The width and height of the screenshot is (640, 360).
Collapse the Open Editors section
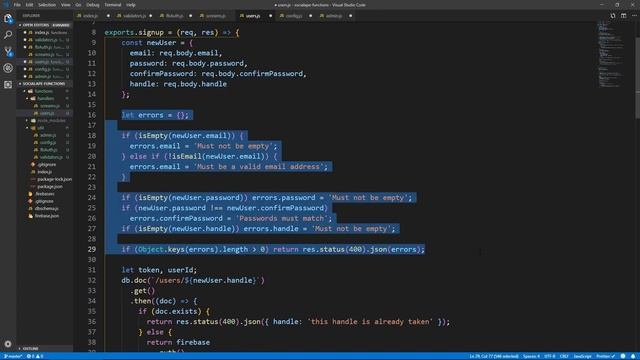pyautogui.click(x=44, y=25)
